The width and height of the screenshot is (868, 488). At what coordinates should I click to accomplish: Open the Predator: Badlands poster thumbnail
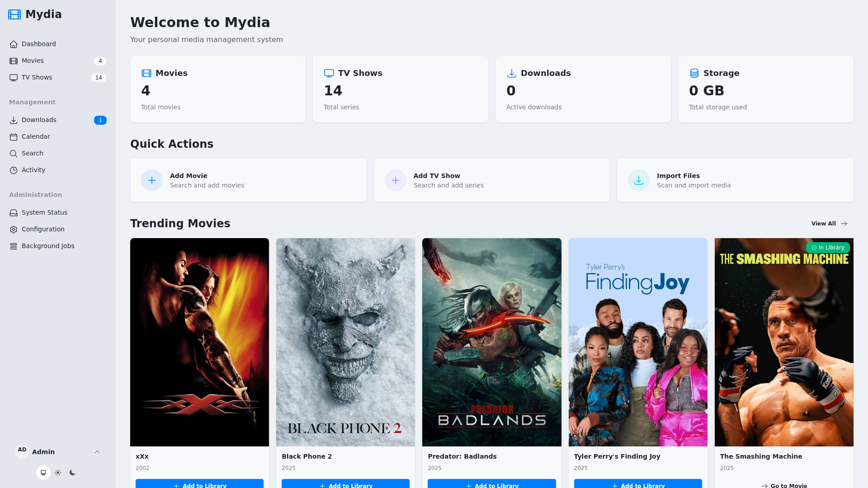[491, 342]
